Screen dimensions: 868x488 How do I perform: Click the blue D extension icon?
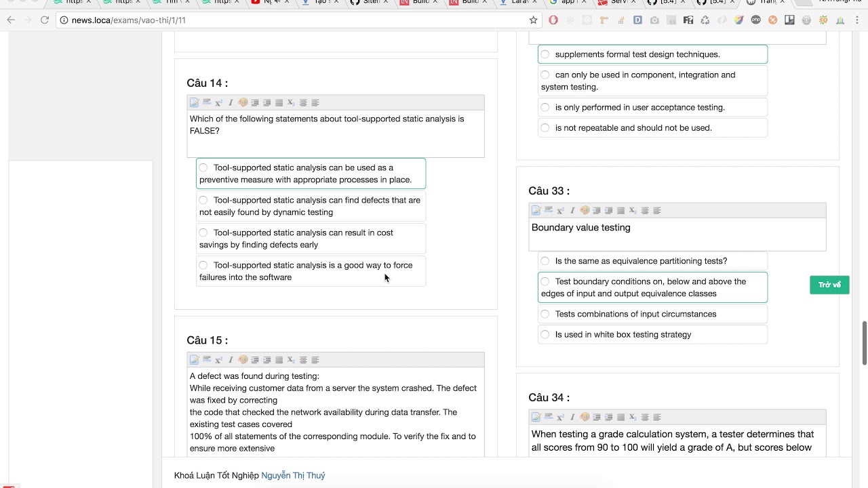coord(637,20)
